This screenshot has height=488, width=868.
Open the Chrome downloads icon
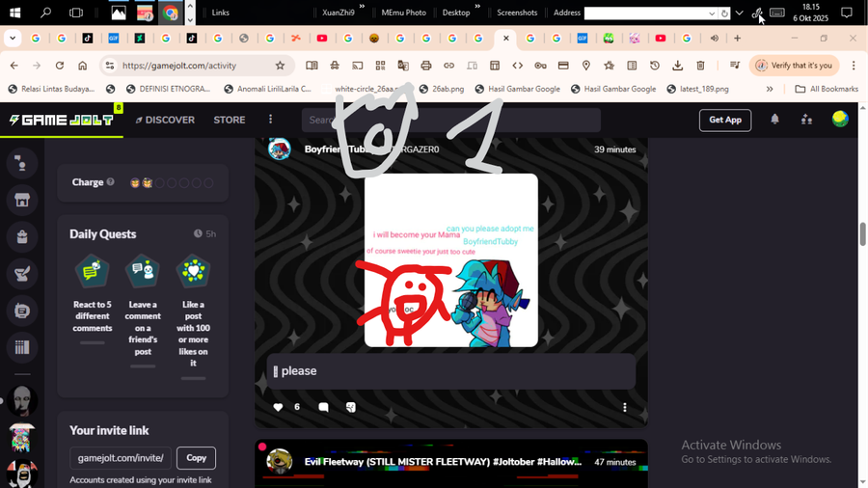coord(678,66)
